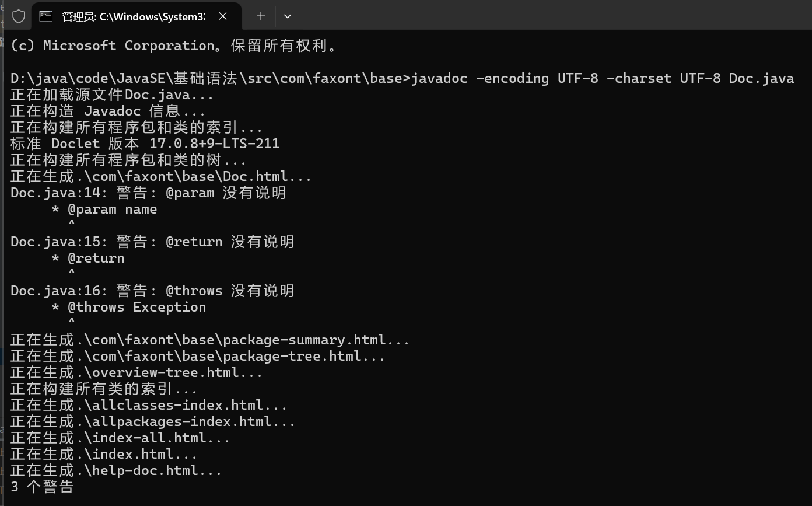Image resolution: width=812 pixels, height=506 pixels.
Task: Click the Doc.java:14 @param warning line
Action: (x=148, y=193)
